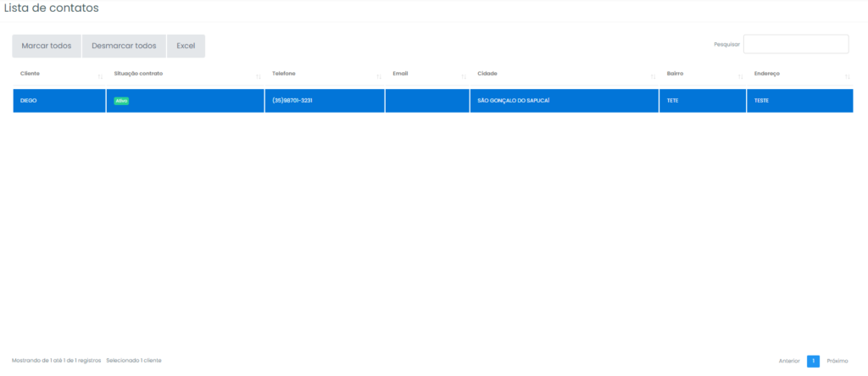This screenshot has width=868, height=376.
Task: Click the Cliente column header text
Action: tap(30, 74)
